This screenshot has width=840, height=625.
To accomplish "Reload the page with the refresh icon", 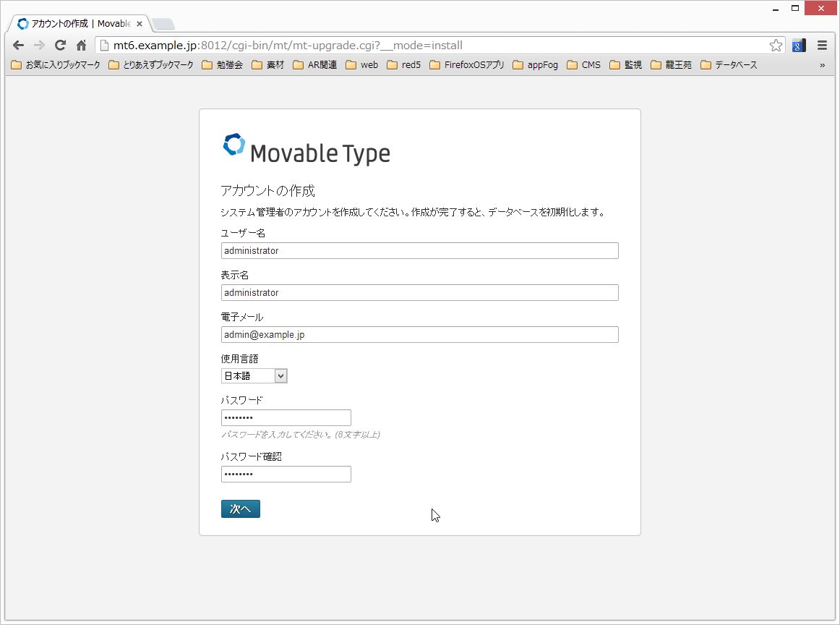I will (60, 45).
